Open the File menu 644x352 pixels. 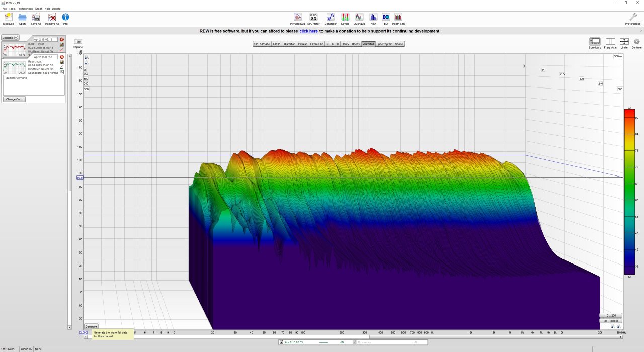click(5, 9)
